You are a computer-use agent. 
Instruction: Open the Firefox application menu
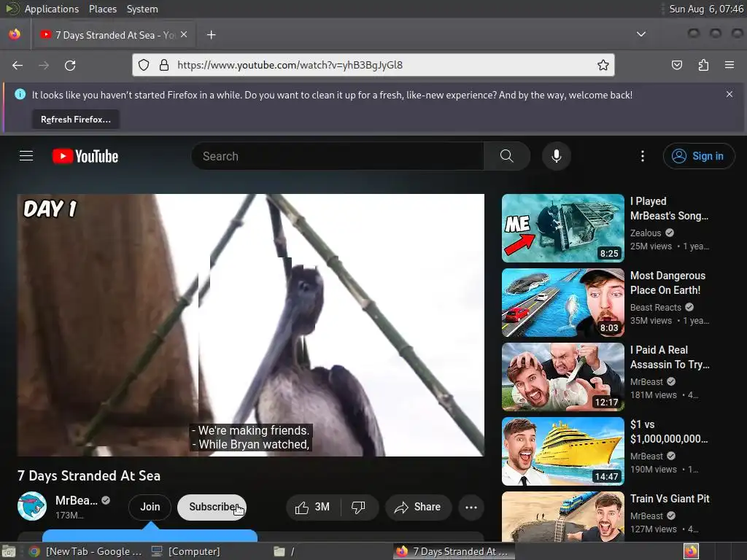[729, 65]
